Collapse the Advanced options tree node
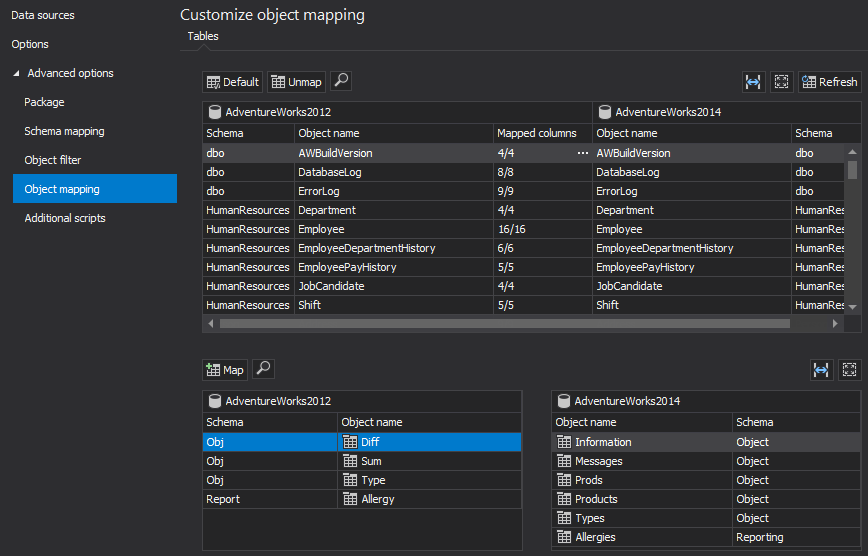The width and height of the screenshot is (868, 556). pos(17,73)
